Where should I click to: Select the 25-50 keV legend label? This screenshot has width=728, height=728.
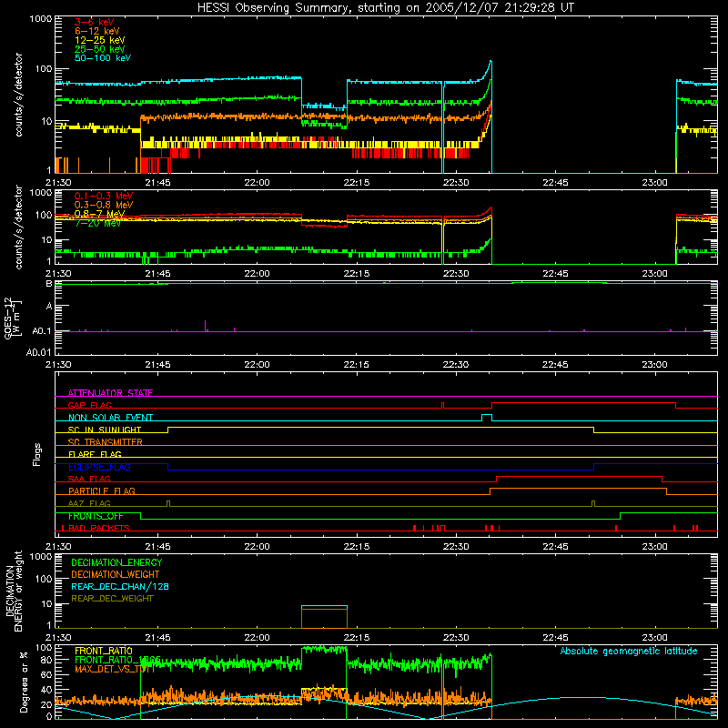pos(99,49)
